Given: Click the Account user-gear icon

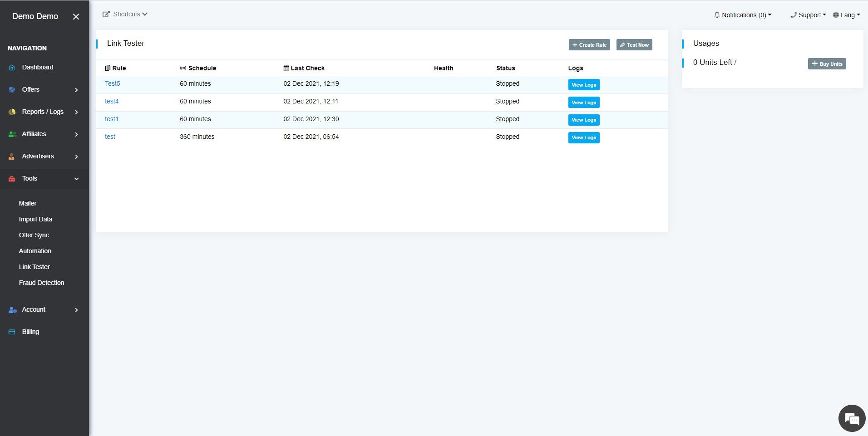Looking at the screenshot, I should pos(12,310).
